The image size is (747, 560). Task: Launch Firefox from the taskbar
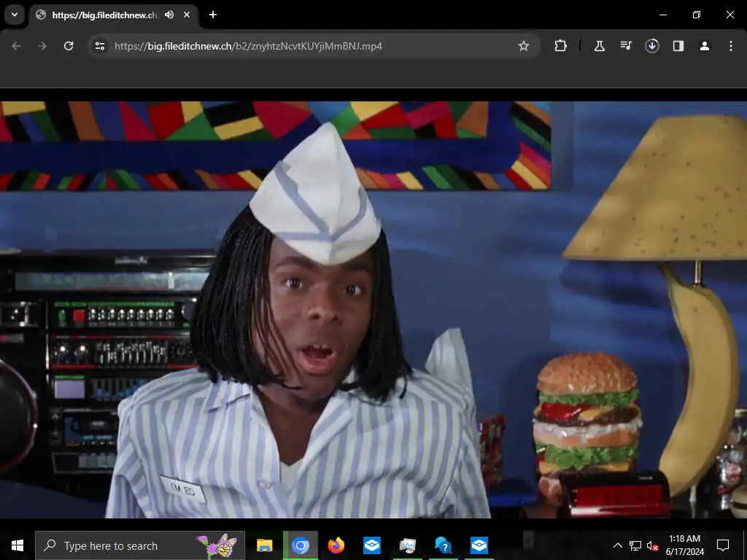(x=336, y=545)
